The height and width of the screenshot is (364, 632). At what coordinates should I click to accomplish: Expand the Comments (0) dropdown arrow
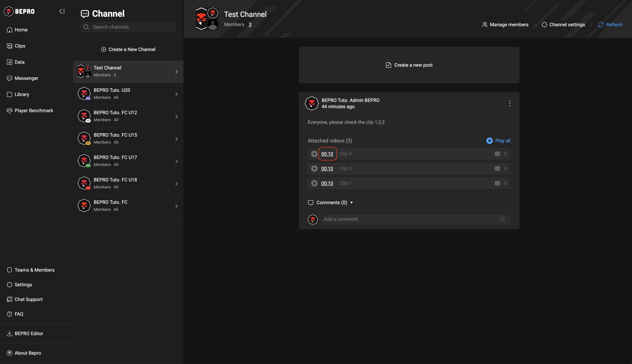point(351,203)
